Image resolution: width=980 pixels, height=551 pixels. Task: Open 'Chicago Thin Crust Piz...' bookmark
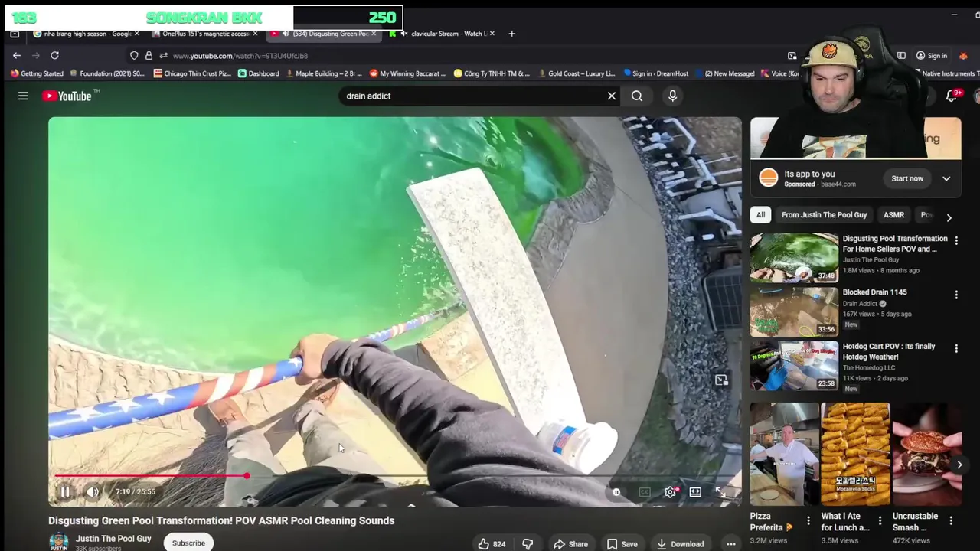[x=193, y=73]
